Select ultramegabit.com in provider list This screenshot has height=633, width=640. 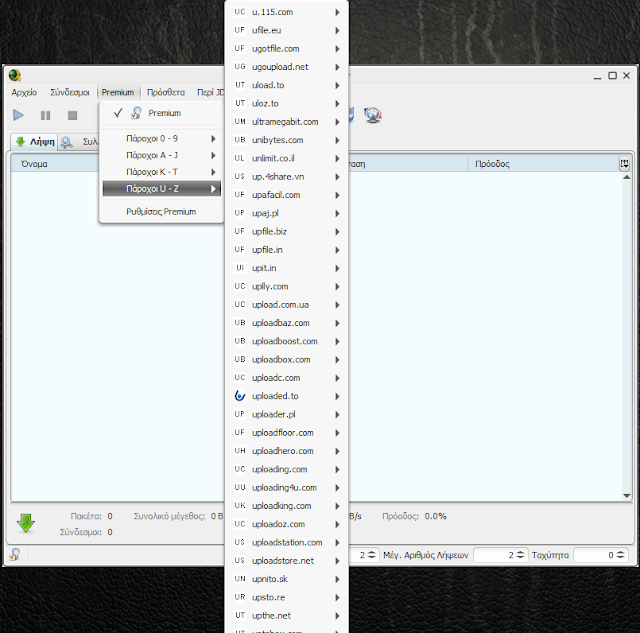pos(287,122)
